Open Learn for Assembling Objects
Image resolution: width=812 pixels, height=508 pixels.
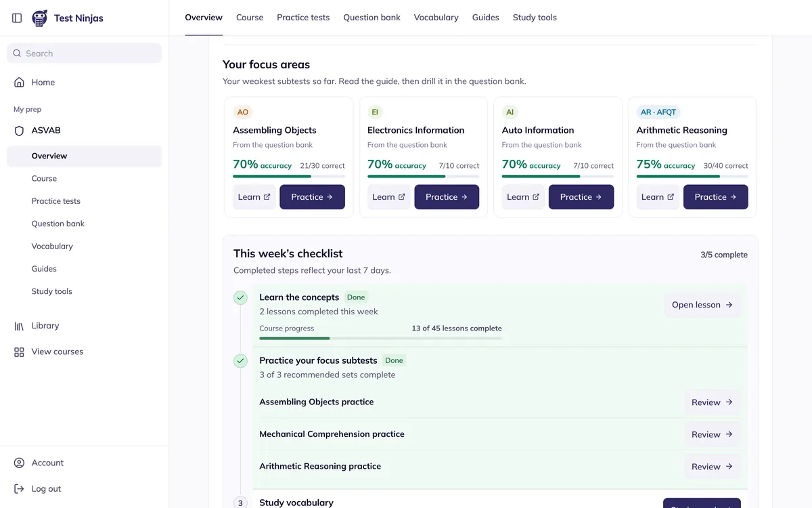(254, 197)
